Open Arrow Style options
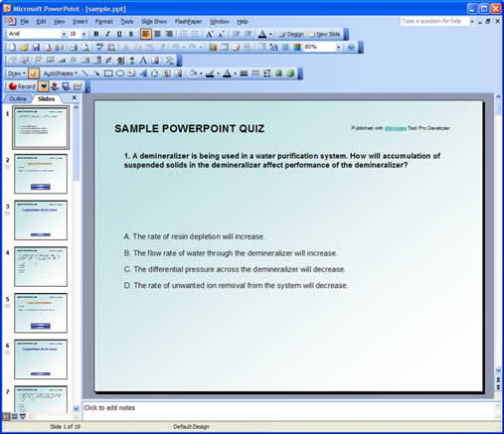The width and height of the screenshot is (504, 434). pyautogui.click(x=266, y=73)
